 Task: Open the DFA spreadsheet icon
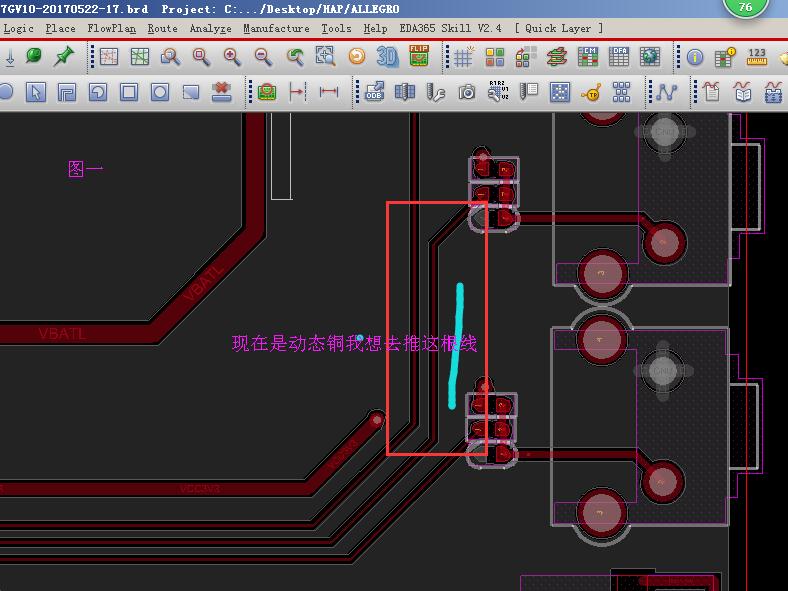[x=619, y=57]
